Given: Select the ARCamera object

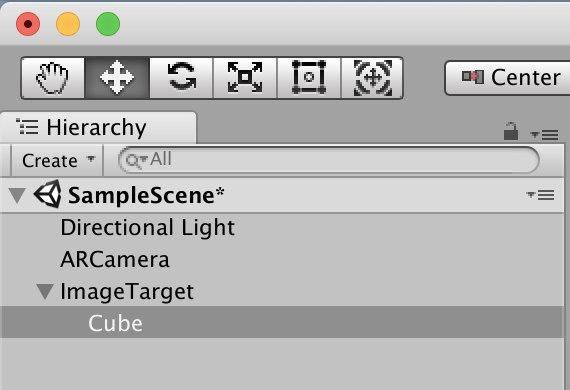Looking at the screenshot, I should tap(115, 260).
